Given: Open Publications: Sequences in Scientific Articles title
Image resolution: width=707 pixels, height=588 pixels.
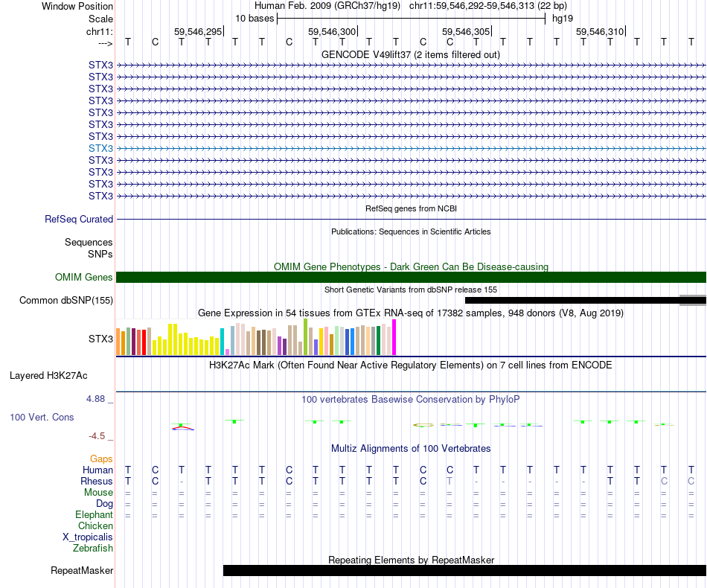Looking at the screenshot, I should click(411, 231).
